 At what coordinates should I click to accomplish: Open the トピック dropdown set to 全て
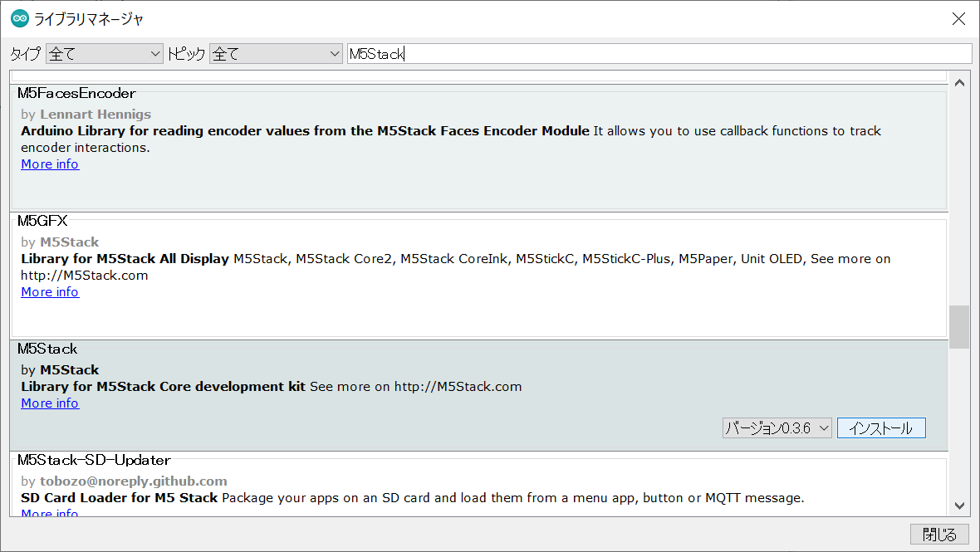276,54
